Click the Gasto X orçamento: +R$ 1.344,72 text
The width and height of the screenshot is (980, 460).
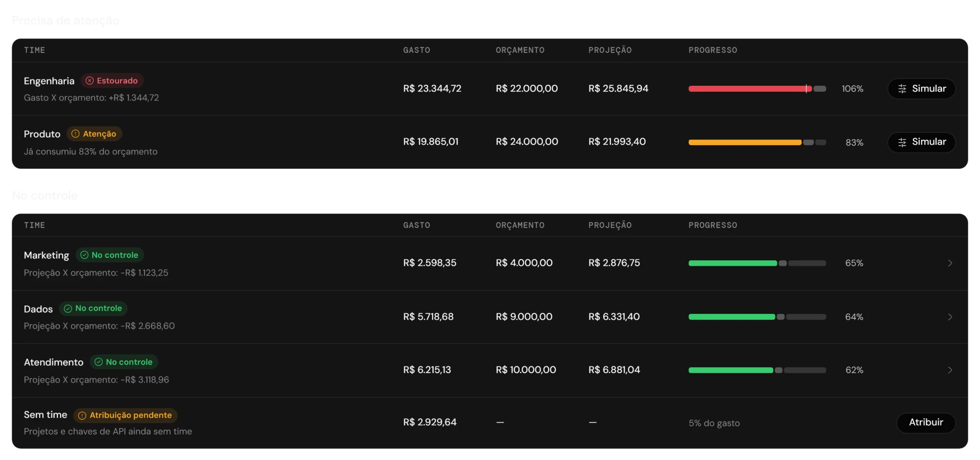pos(92,98)
